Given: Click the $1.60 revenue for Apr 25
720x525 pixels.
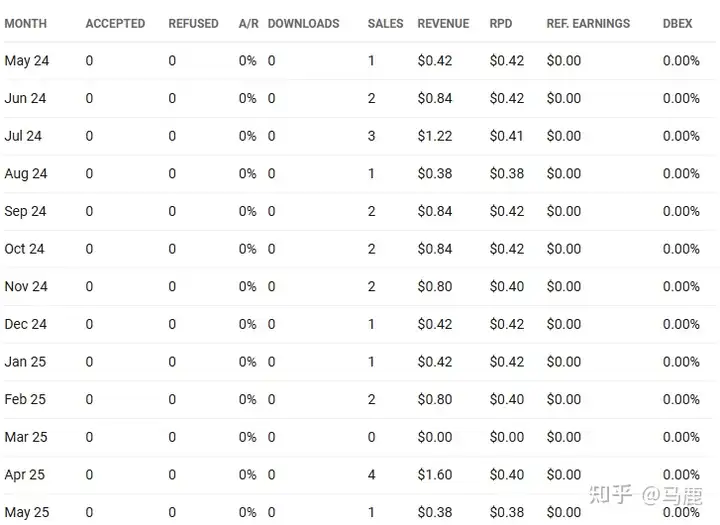Looking at the screenshot, I should pos(435,474).
